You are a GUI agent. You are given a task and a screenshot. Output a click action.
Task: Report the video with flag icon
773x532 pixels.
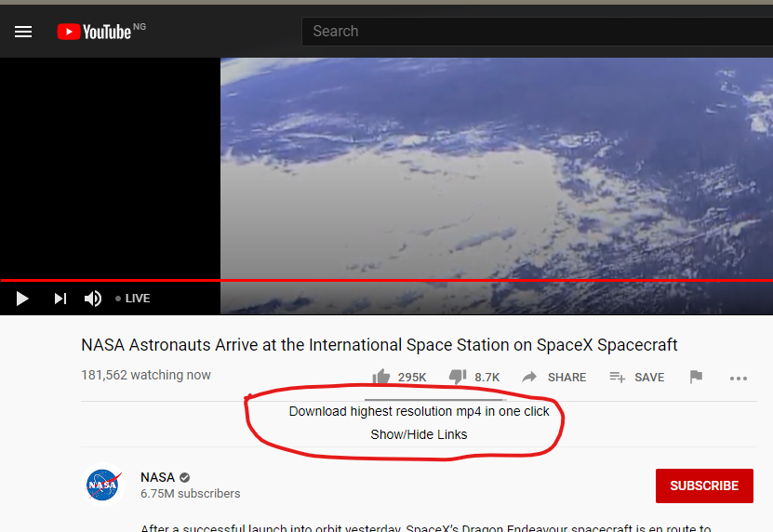coord(696,377)
